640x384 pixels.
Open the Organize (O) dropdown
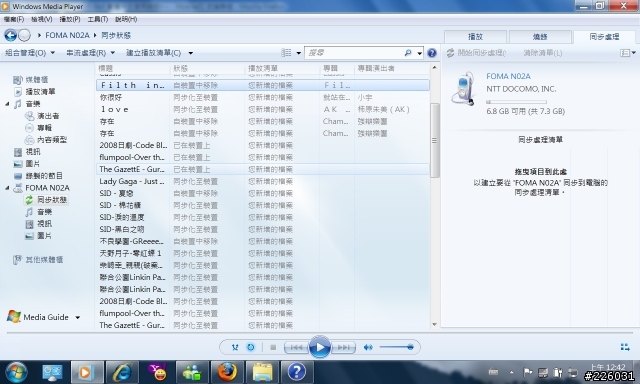(x=30, y=53)
